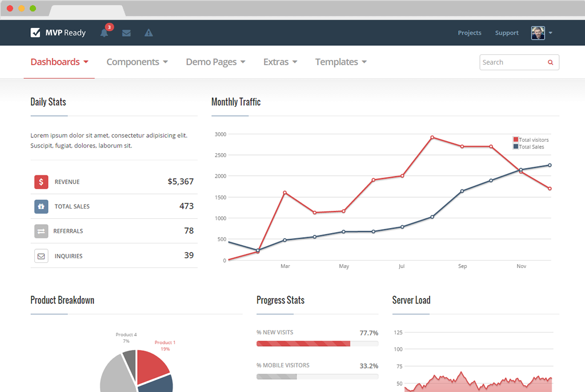Click the alerts warning triangle icon
This screenshot has height=392, width=585.
149,33
